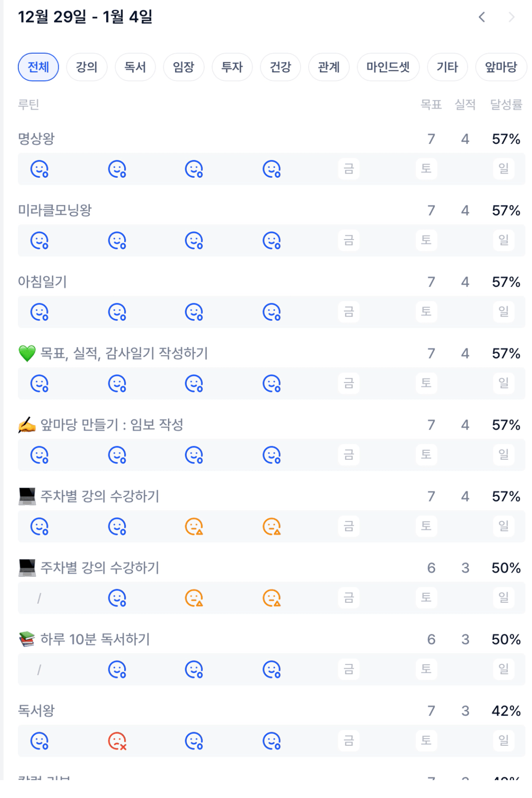The height and width of the screenshot is (798, 532).
Task: Click the 달성률 column header
Action: click(506, 104)
